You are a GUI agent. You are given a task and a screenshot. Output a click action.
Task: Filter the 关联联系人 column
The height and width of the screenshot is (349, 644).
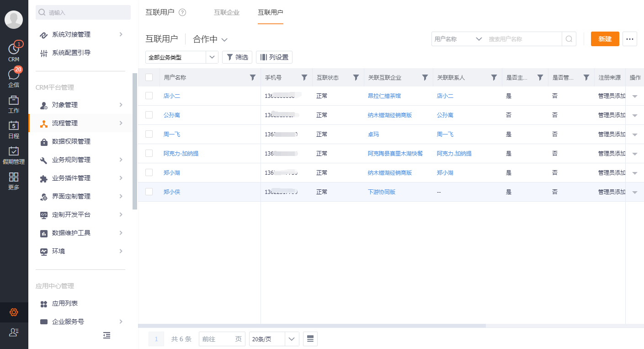pos(494,78)
